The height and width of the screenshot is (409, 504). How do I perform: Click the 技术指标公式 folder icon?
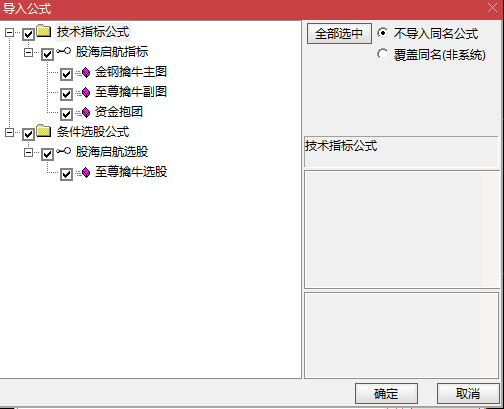click(x=44, y=31)
